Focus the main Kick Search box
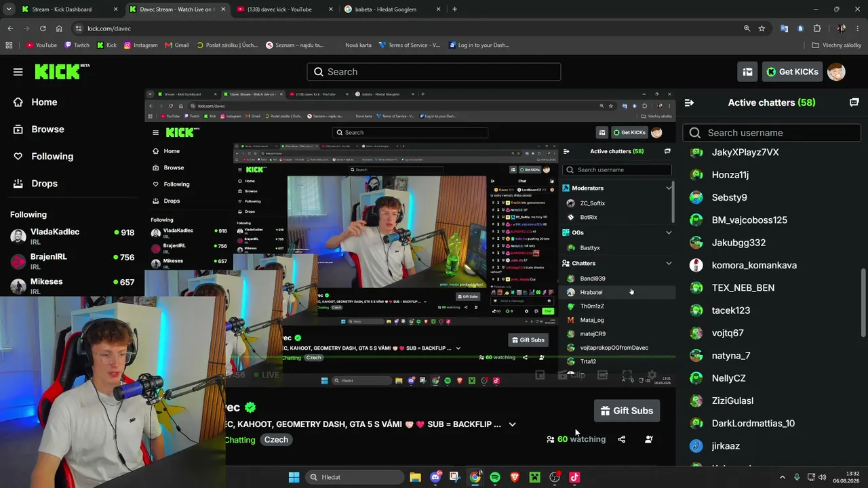This screenshot has height=488, width=868. coord(434,72)
